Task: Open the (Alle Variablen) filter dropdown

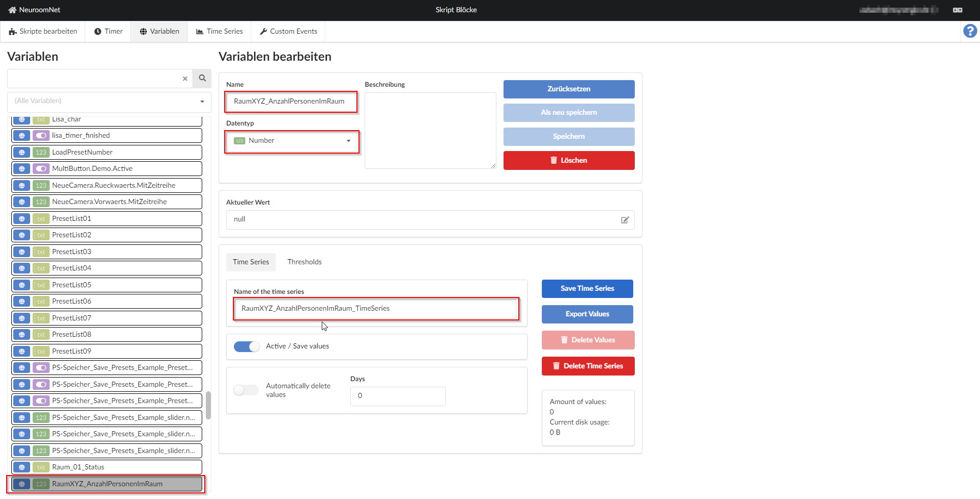Action: [x=109, y=102]
